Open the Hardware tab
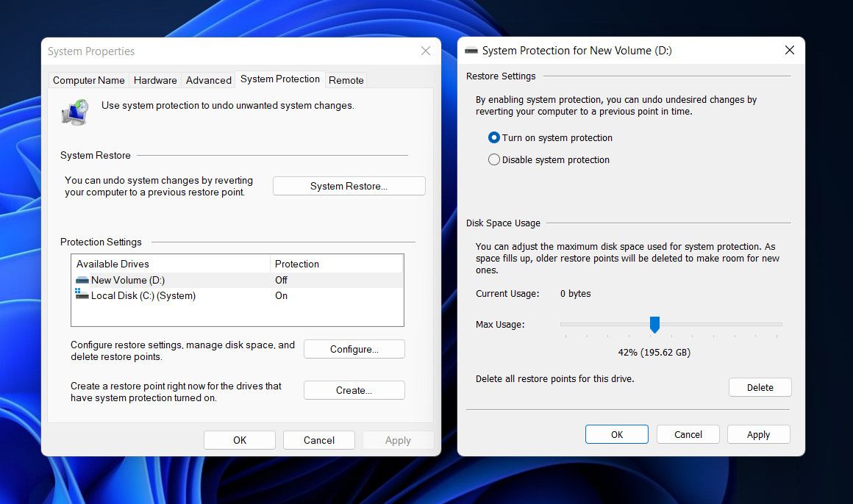The height and width of the screenshot is (504, 853). click(155, 80)
